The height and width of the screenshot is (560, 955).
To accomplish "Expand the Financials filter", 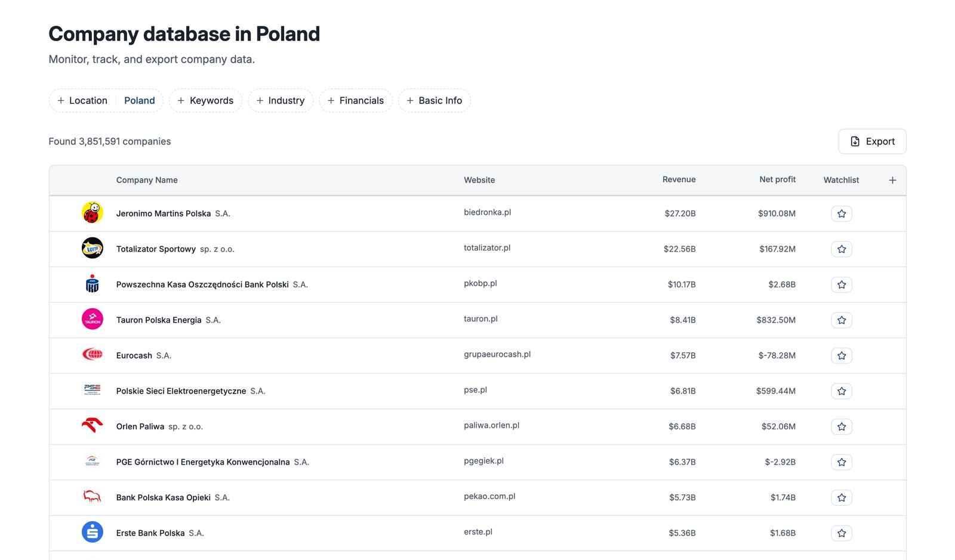I will (356, 101).
